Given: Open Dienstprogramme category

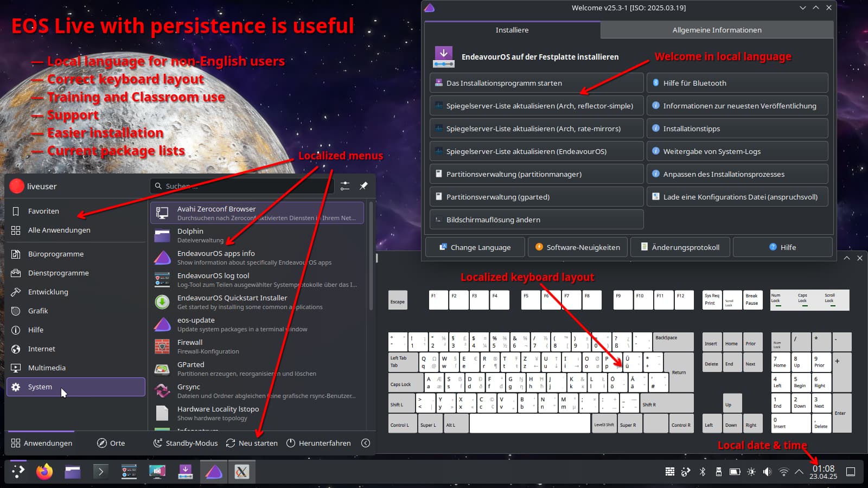Looking at the screenshot, I should 75,273.
